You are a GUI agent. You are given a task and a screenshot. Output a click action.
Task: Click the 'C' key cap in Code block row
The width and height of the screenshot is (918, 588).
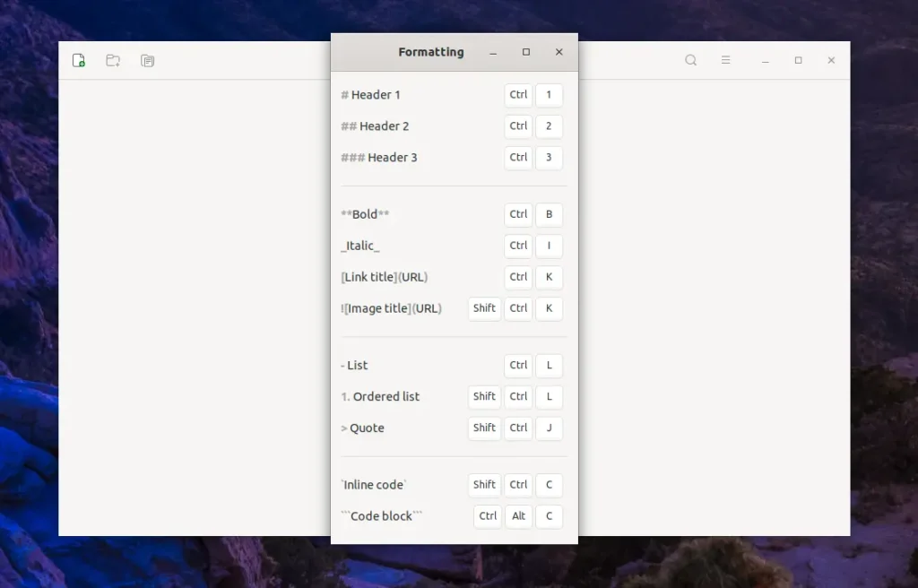549,516
